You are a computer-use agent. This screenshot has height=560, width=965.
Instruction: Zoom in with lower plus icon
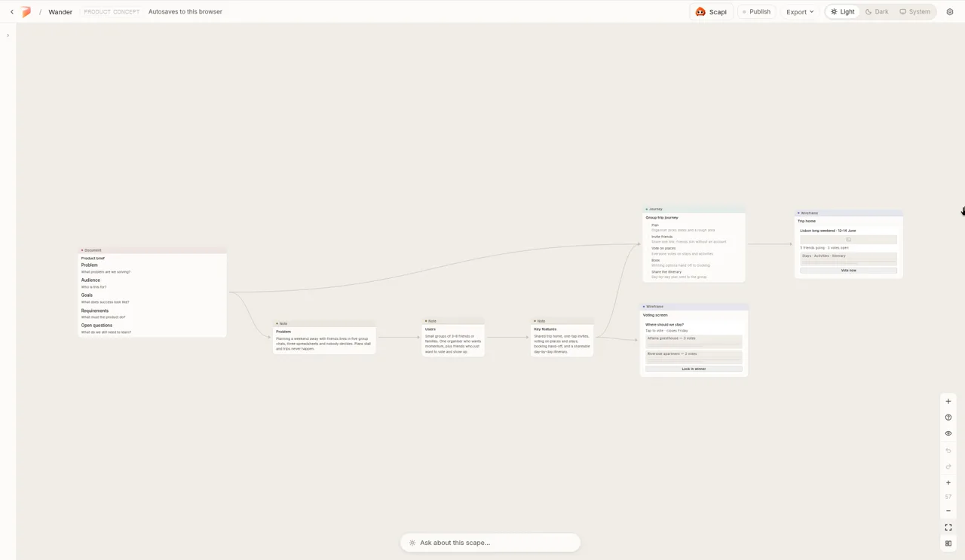948,483
